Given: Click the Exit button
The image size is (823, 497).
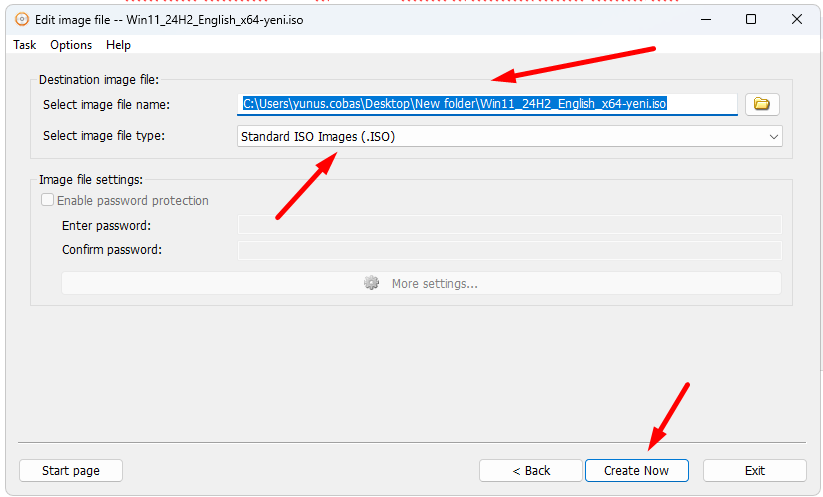Looking at the screenshot, I should coord(754,470).
